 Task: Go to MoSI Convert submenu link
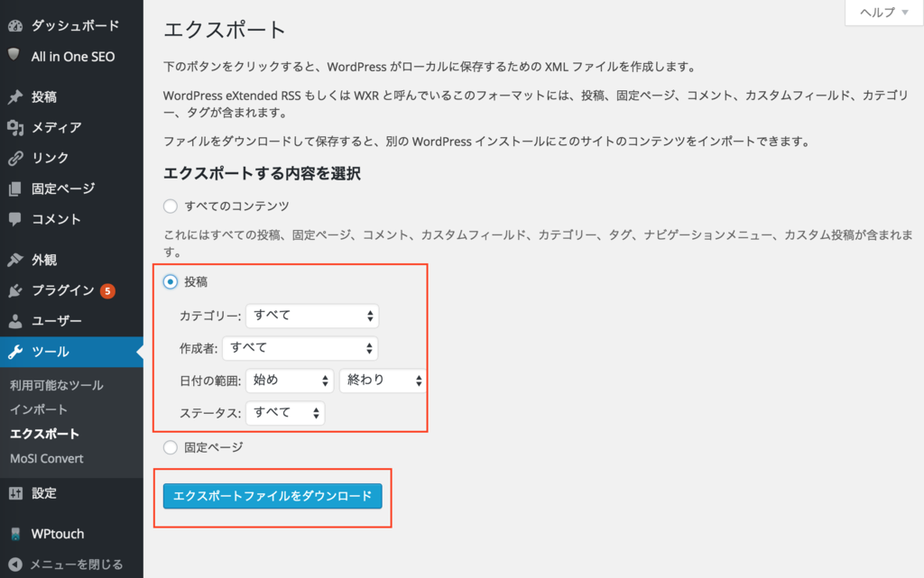click(x=47, y=458)
